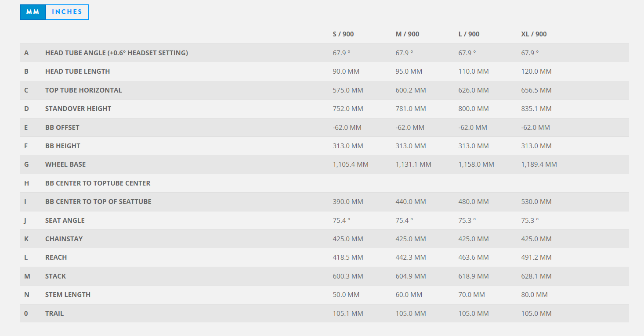The height and width of the screenshot is (336, 644).
Task: Select the Stack value 628.1 MM
Action: point(536,276)
